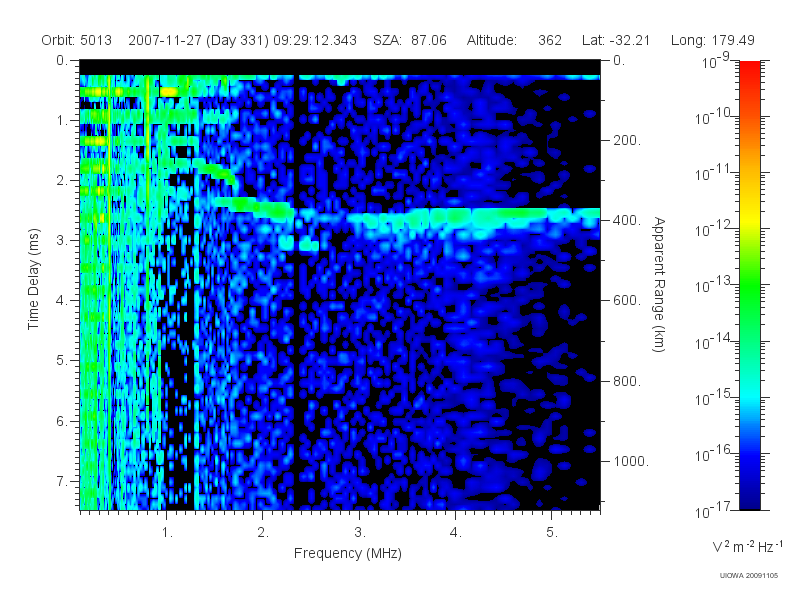Click the '10^-10' color scale label
Image resolution: width=800 pixels, height=600 pixels.
(x=713, y=117)
